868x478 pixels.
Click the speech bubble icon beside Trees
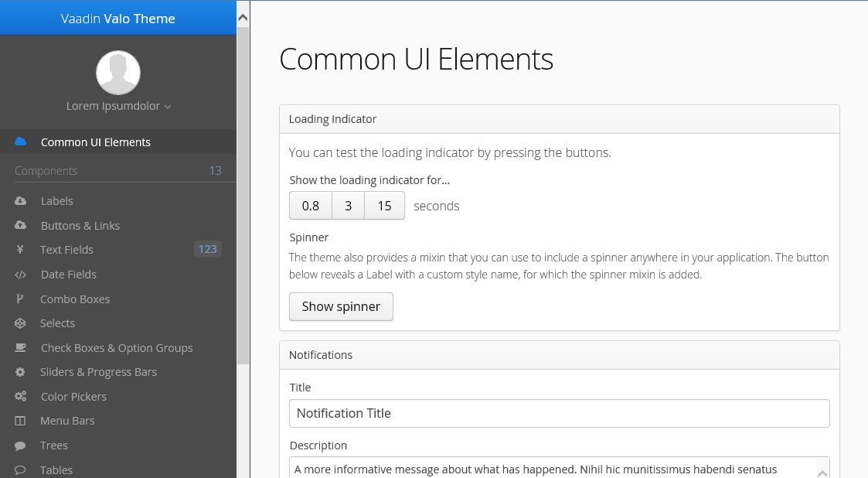(x=21, y=446)
